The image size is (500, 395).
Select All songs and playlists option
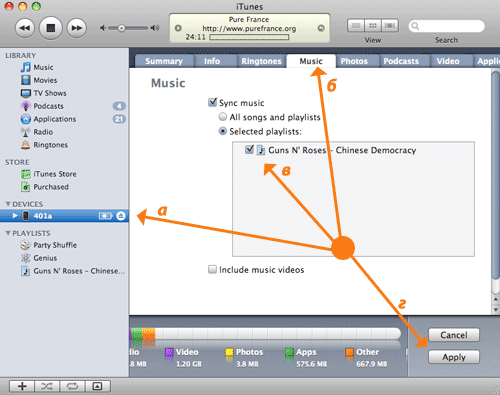pos(223,117)
